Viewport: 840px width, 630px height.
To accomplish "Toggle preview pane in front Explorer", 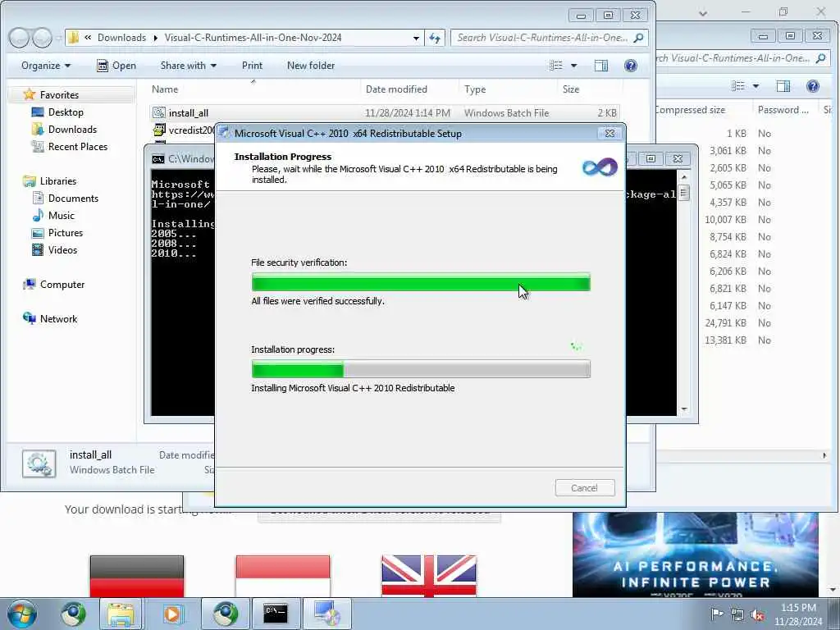I will (x=601, y=66).
